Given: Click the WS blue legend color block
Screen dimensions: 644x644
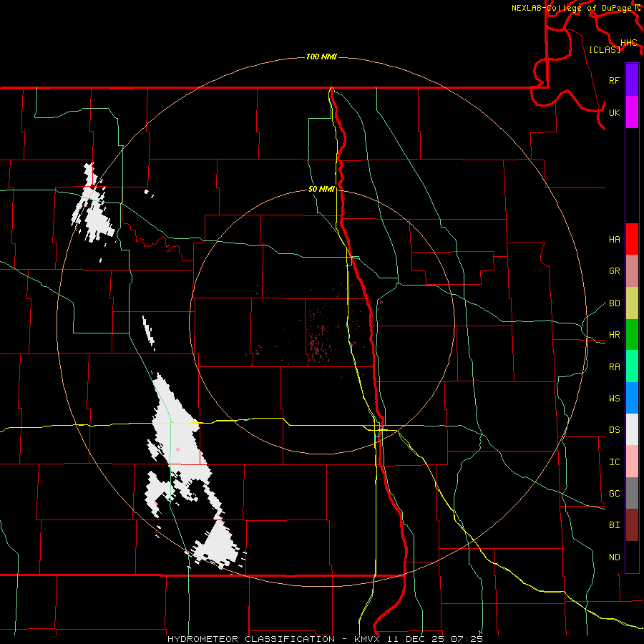Looking at the screenshot, I should 632,398.
